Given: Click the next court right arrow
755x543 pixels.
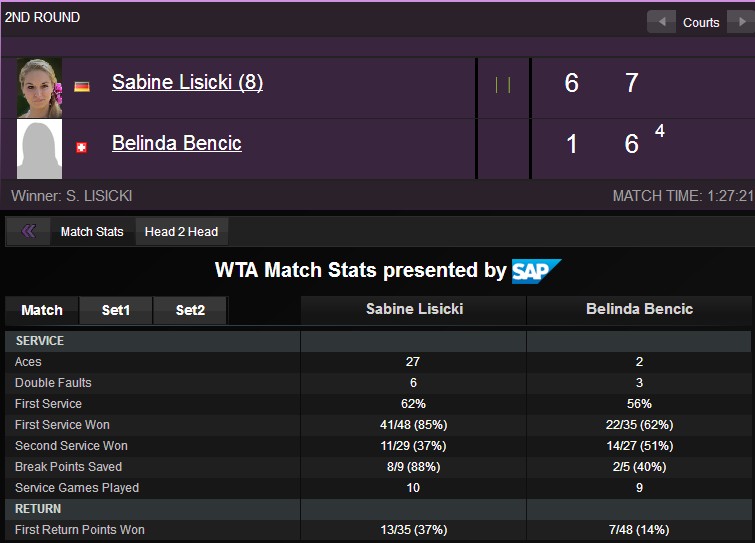Looking at the screenshot, I should click(741, 22).
